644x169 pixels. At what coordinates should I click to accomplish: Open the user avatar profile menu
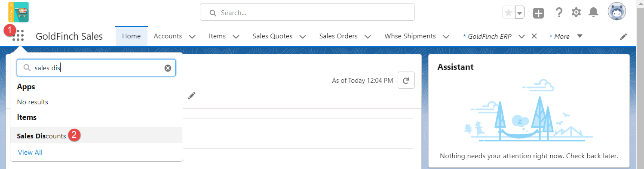[616, 13]
